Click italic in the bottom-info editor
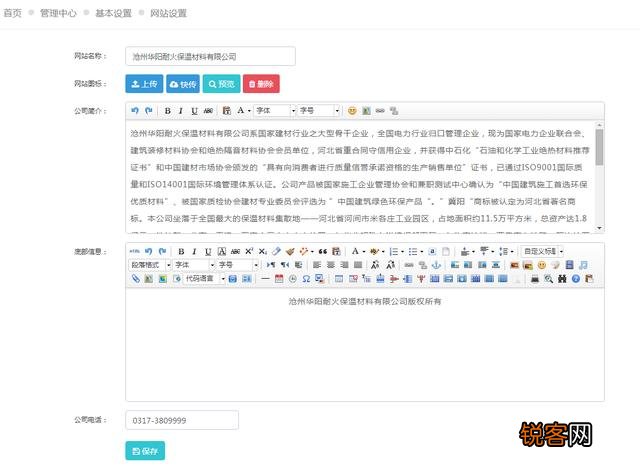Image resolution: width=640 pixels, height=466 pixels. pos(194,252)
